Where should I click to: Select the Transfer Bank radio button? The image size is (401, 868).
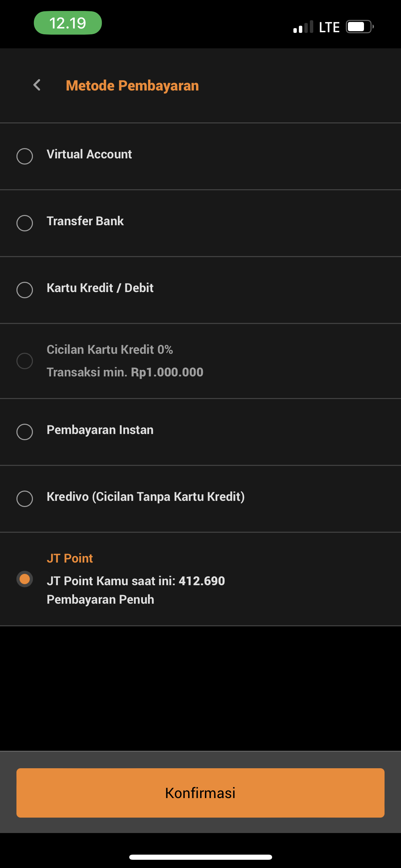25,223
